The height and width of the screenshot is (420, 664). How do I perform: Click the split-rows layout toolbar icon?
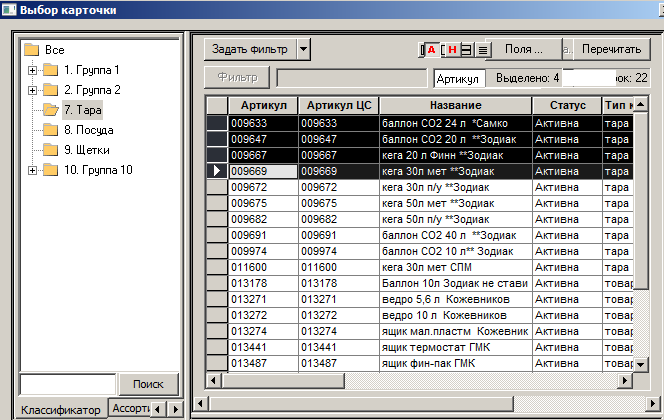[466, 50]
